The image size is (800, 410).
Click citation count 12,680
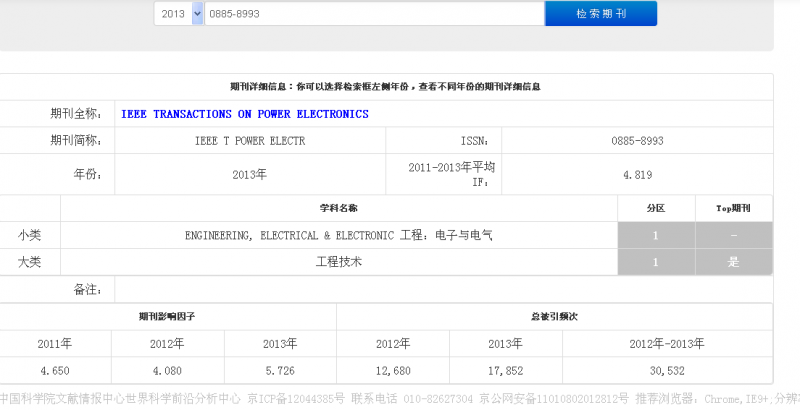tap(393, 371)
